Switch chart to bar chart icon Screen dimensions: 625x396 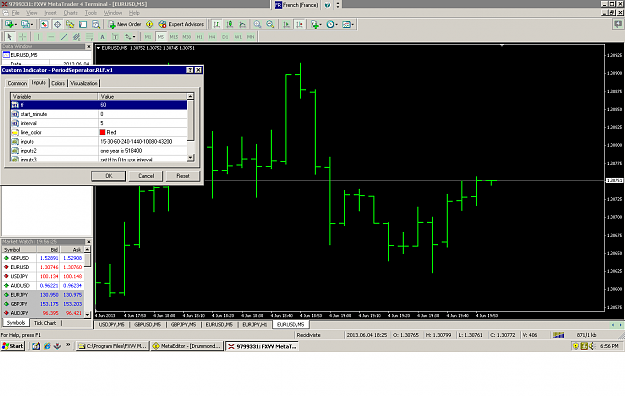pos(216,24)
